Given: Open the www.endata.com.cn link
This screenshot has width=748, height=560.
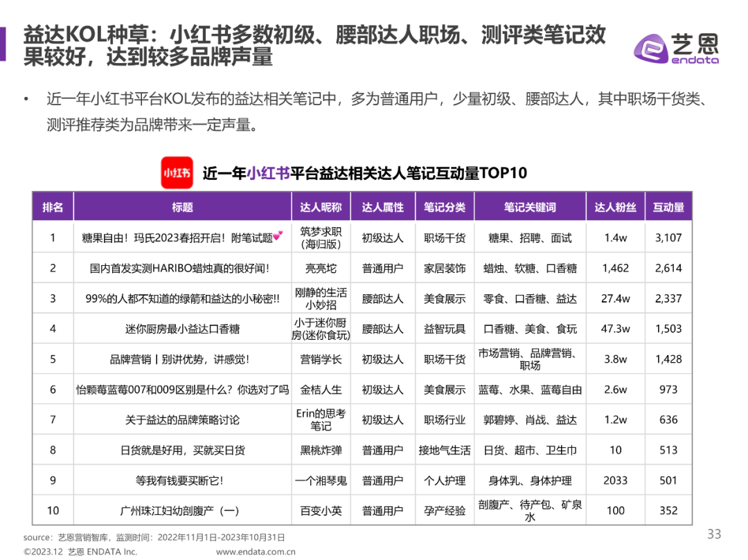Looking at the screenshot, I should tap(256, 552).
